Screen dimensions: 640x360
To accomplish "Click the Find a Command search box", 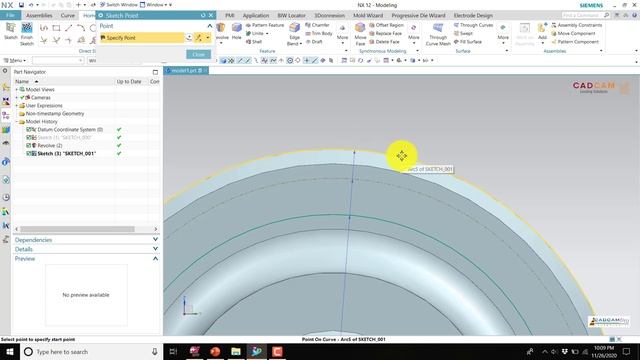I will [x=585, y=15].
